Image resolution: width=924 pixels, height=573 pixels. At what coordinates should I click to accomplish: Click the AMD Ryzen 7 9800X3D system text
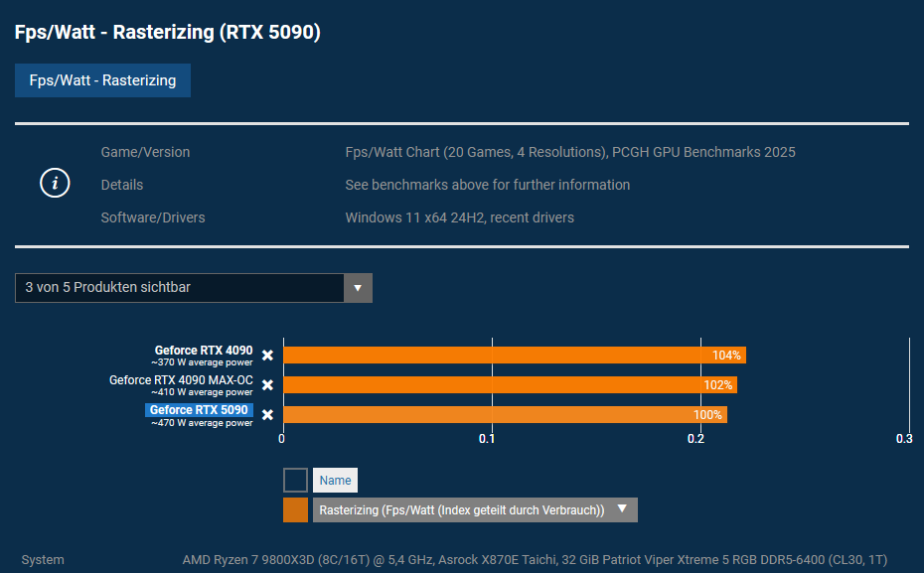point(535,559)
